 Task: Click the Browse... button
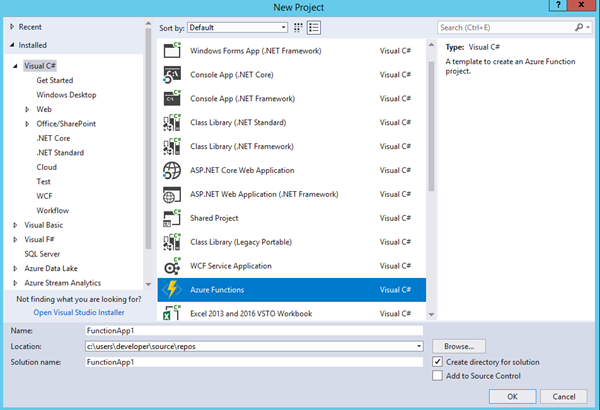[459, 346]
